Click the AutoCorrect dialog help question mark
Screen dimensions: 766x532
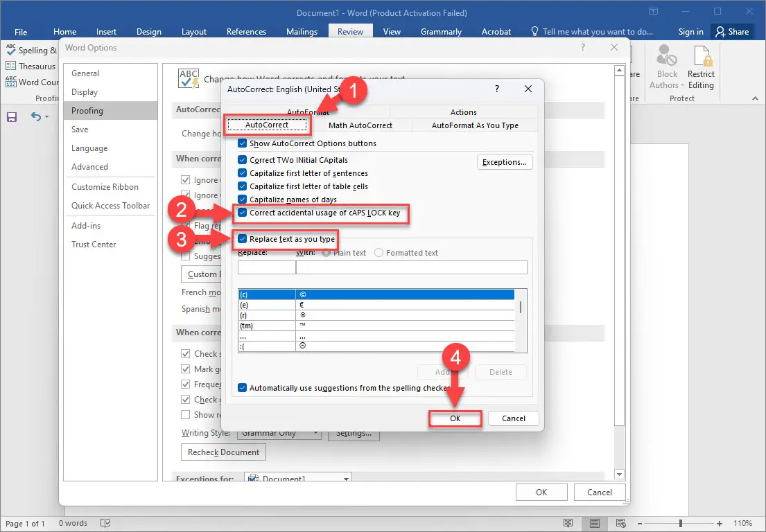[497, 89]
